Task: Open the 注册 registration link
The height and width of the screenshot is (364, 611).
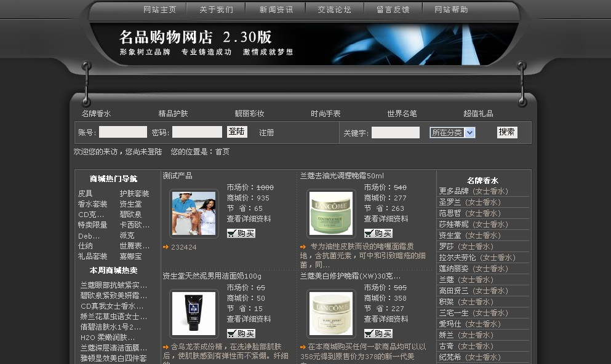Action: (x=266, y=133)
